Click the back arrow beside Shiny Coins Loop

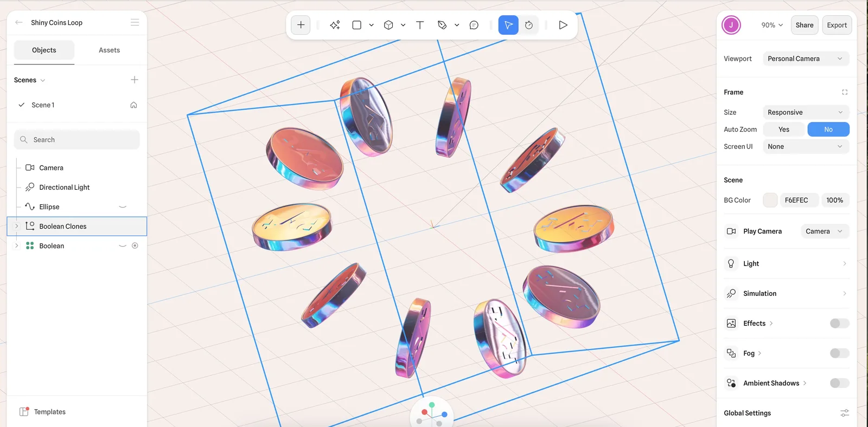coord(19,22)
